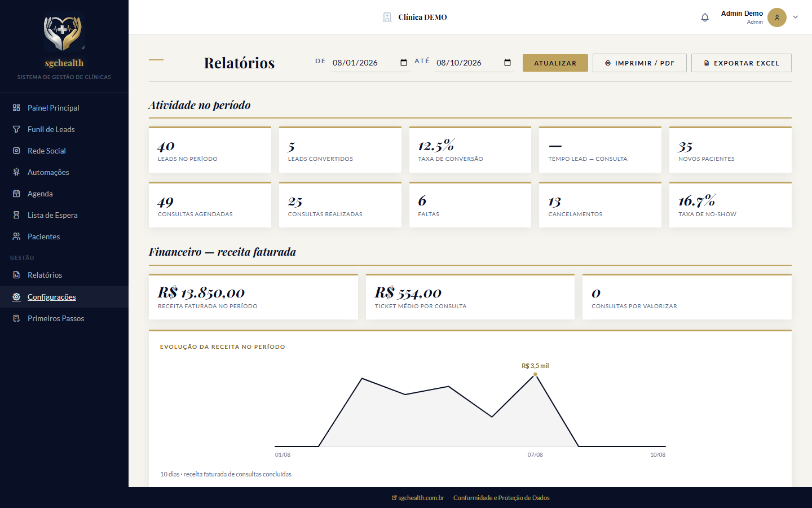The height and width of the screenshot is (508, 812).
Task: Click the Pacientes people icon
Action: pyautogui.click(x=16, y=237)
